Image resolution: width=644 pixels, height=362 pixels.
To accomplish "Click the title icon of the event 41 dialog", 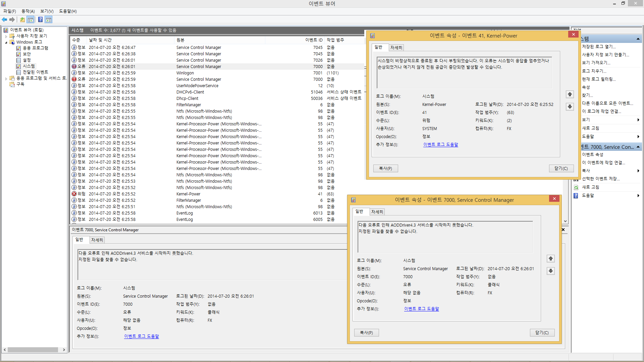I will 373,36.
